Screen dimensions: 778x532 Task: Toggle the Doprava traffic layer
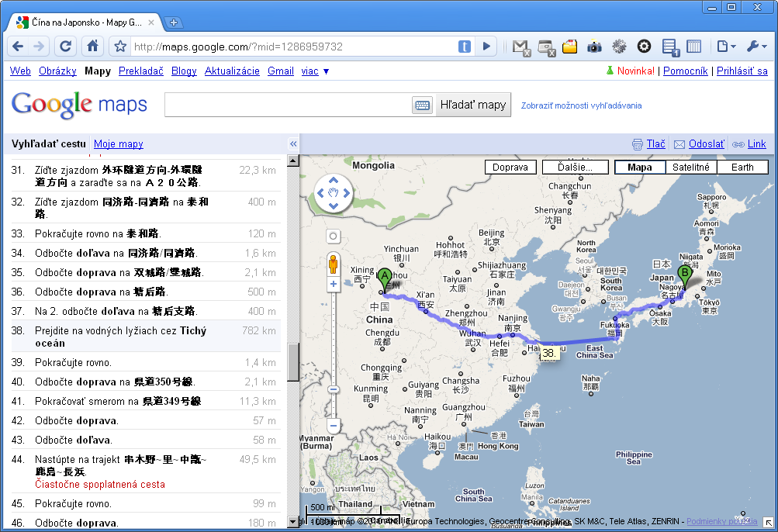[510, 167]
